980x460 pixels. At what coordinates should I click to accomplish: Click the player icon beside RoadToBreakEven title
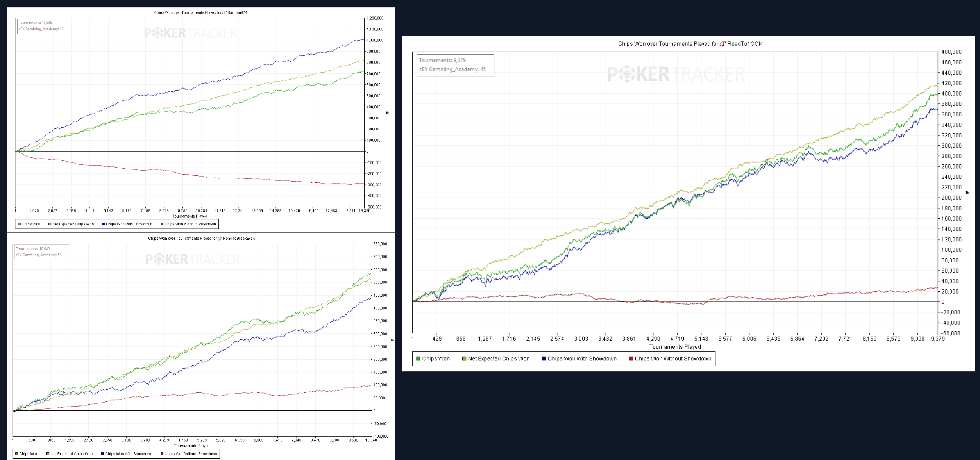220,238
